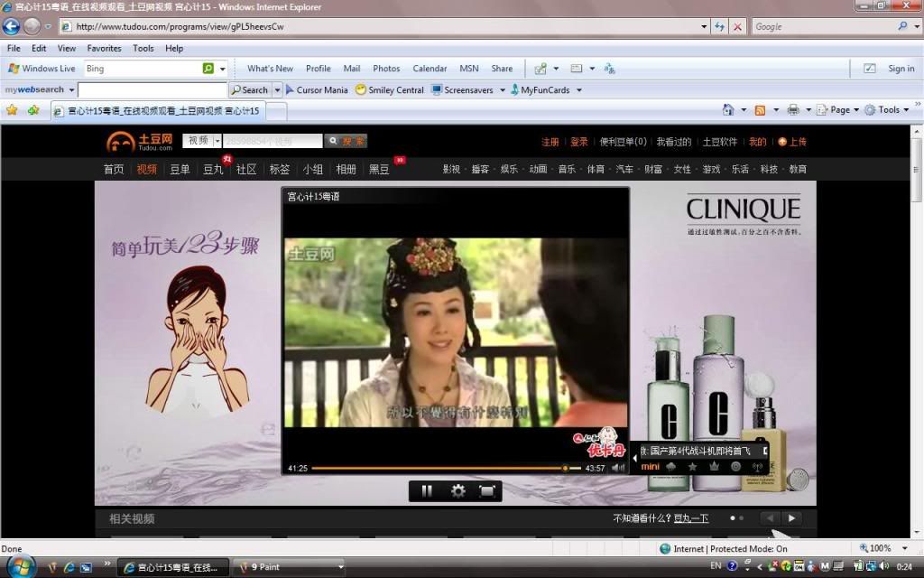Click the star favorite icon in player panel

[692, 466]
